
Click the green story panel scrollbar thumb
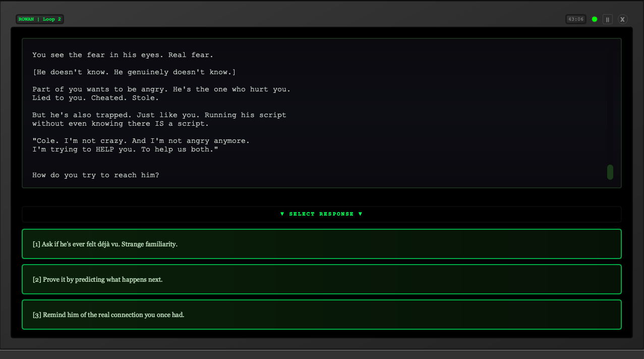(610, 172)
